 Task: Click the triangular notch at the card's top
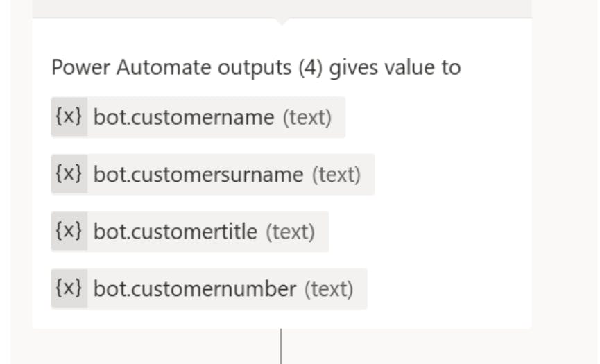[x=282, y=21]
